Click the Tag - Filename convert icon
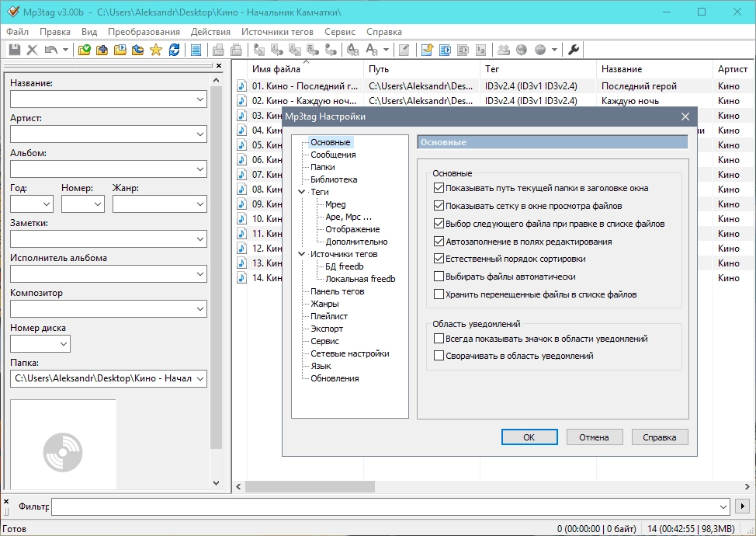 coord(259,50)
